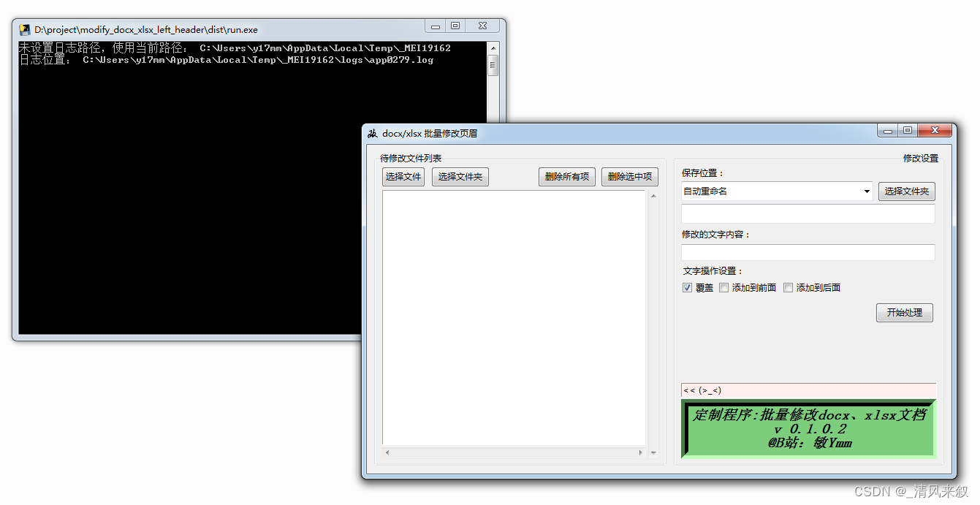Click the file list horizontal scroll left arrow
Screen dimensions: 980x505
pyautogui.click(x=387, y=453)
